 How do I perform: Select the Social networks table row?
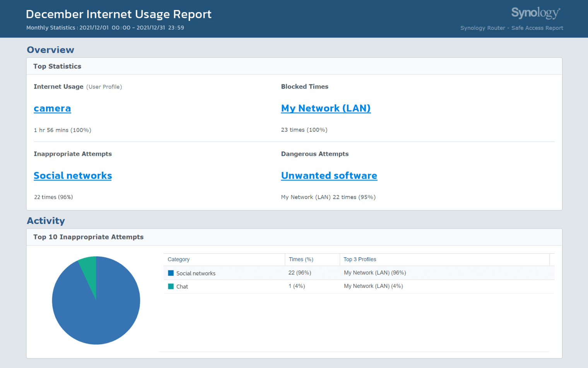click(271, 273)
